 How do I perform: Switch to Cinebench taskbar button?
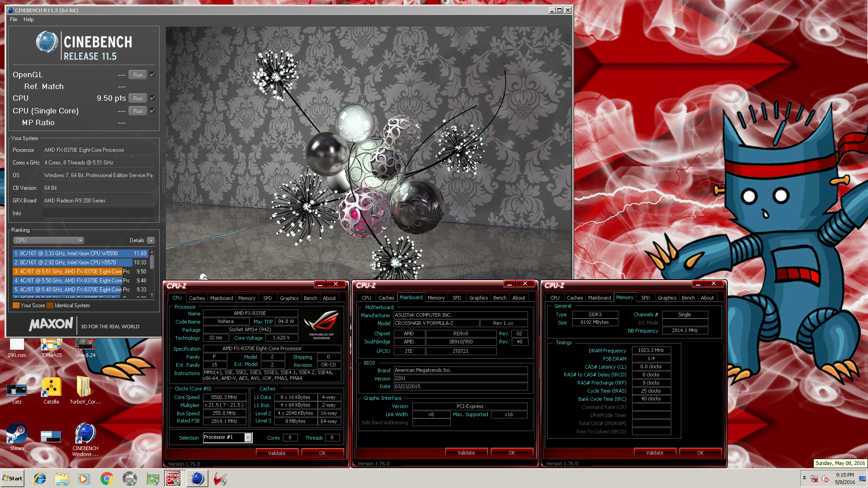coord(197,479)
